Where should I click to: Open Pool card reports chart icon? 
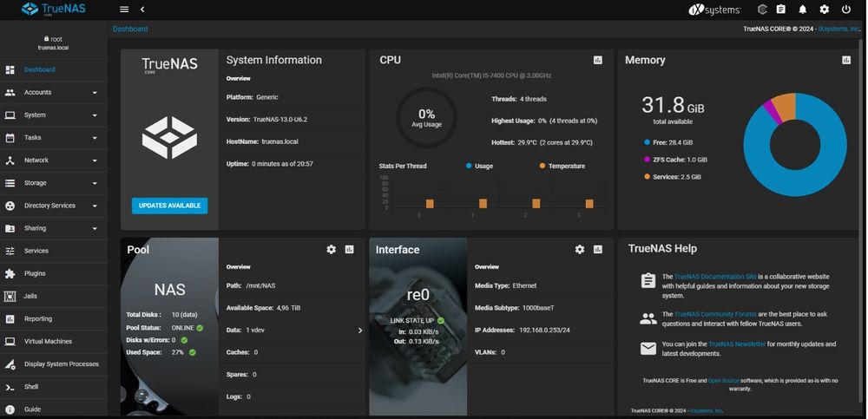tap(349, 250)
